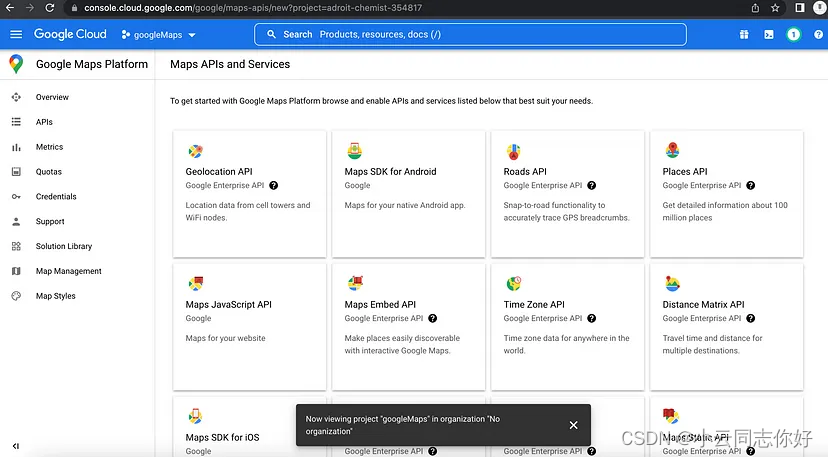
Task: Open the main navigation hamburger menu
Action: click(x=16, y=34)
